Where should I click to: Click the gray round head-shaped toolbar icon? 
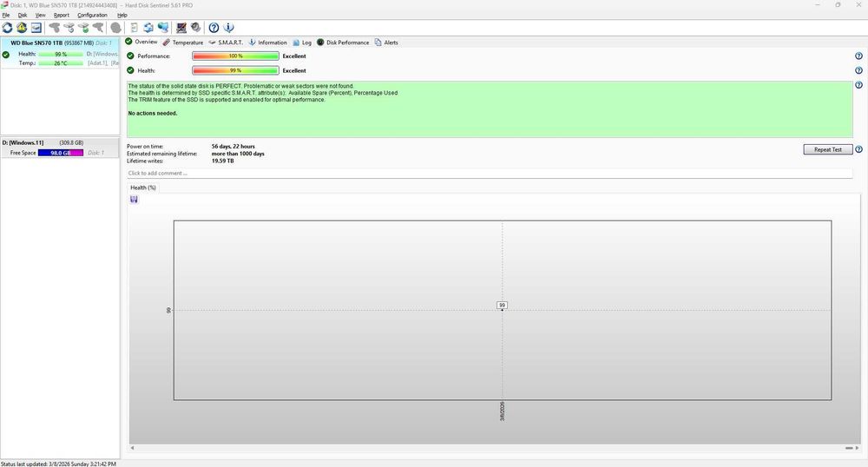[x=115, y=28]
